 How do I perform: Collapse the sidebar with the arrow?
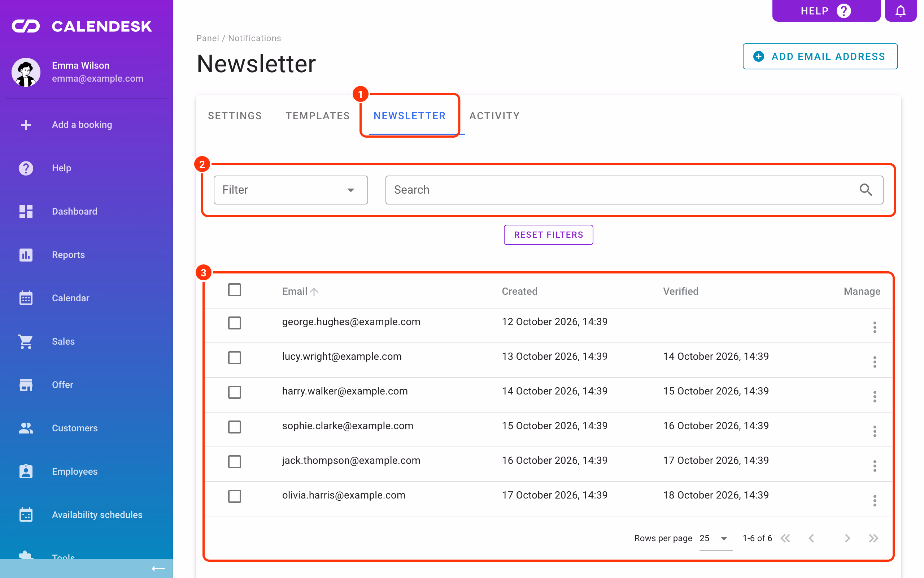click(158, 569)
